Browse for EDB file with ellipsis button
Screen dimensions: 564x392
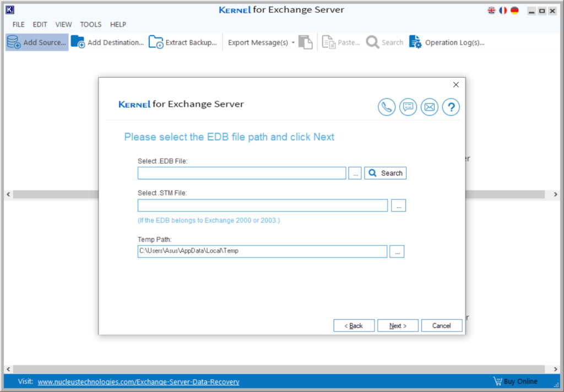click(355, 173)
